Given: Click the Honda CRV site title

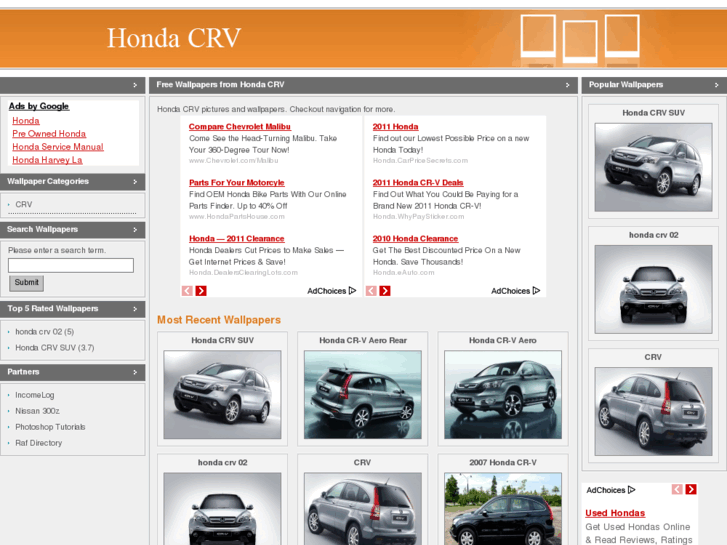Looking at the screenshot, I should tap(174, 38).
